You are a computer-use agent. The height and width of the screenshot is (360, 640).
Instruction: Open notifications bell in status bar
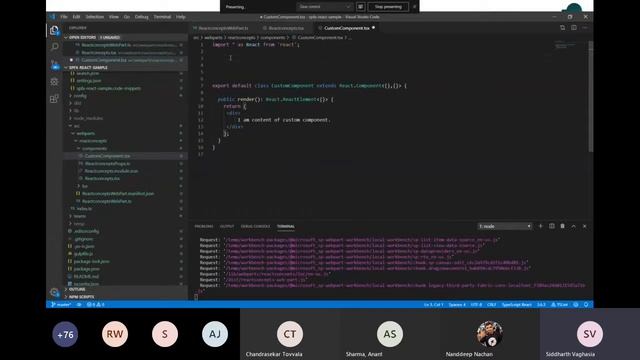(586, 304)
